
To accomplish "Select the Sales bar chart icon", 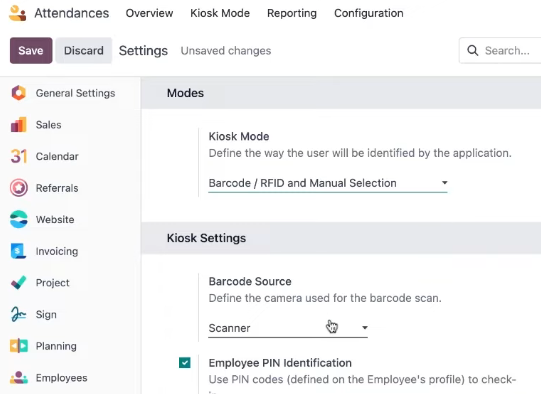I will (19, 125).
